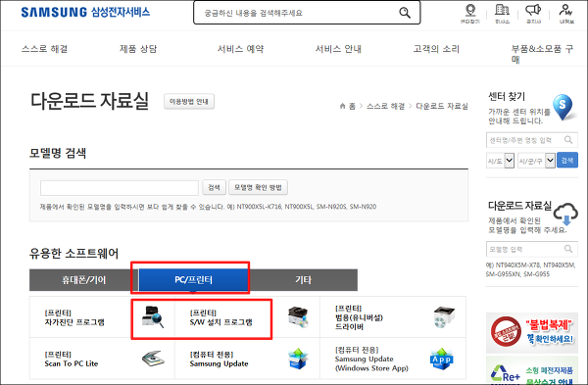Open the 제품 상담 menu
This screenshot has height=385, width=588.
138,49
